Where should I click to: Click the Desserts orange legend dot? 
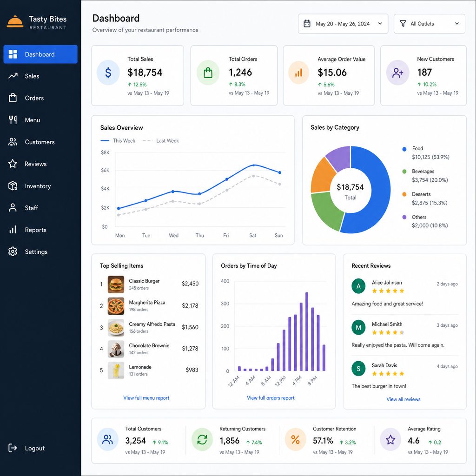(404, 194)
